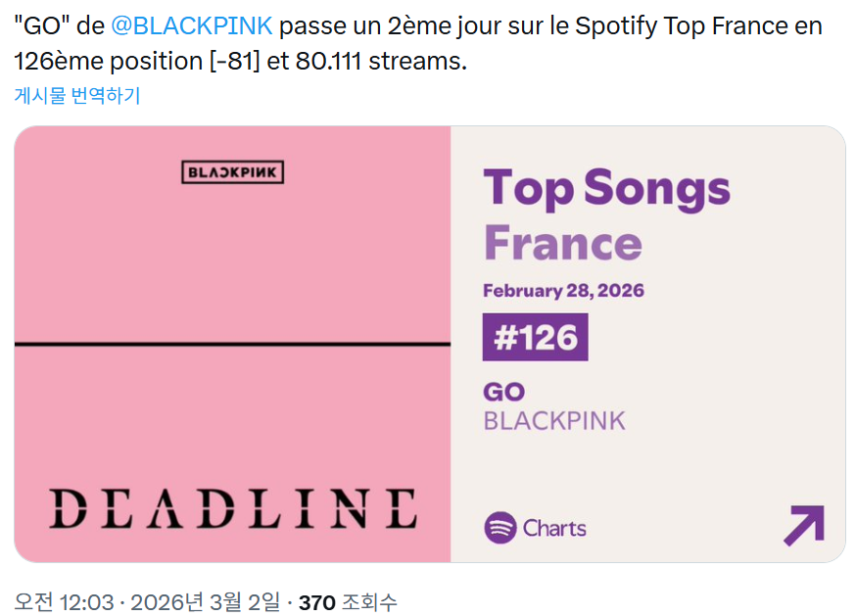This screenshot has height=616, width=856.
Task: Click the 370 조회수 view count
Action: point(348,602)
